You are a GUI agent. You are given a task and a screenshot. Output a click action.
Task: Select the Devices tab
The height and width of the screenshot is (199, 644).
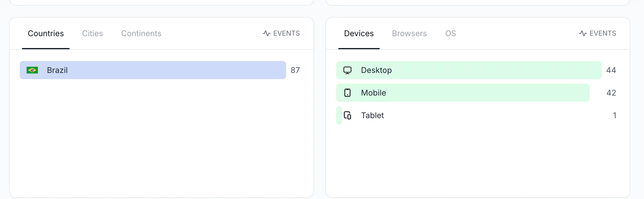point(359,33)
